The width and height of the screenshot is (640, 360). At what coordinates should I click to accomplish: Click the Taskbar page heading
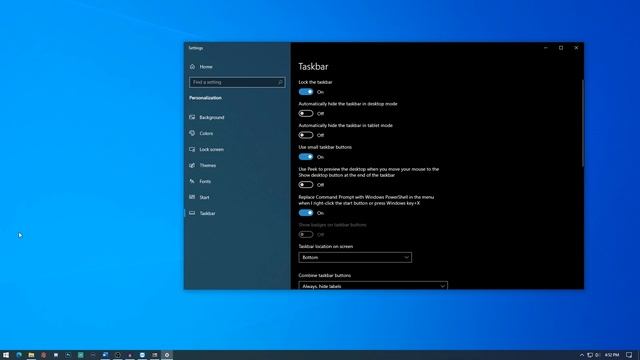tap(313, 67)
